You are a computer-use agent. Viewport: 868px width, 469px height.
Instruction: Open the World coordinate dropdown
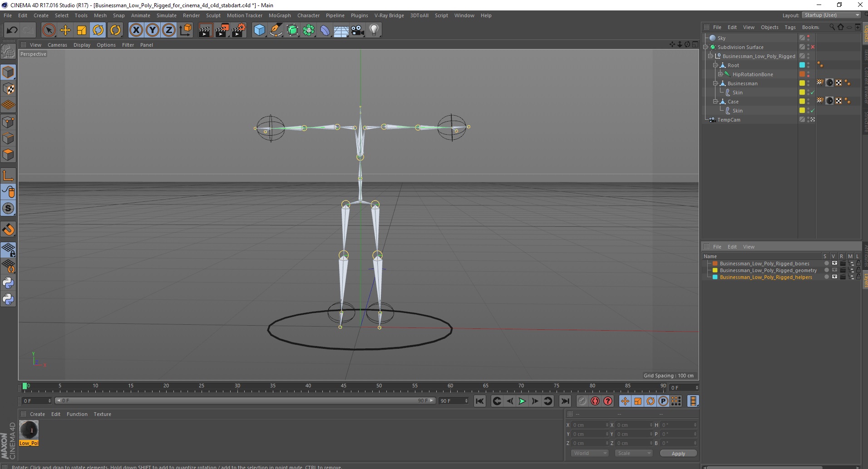pos(589,453)
